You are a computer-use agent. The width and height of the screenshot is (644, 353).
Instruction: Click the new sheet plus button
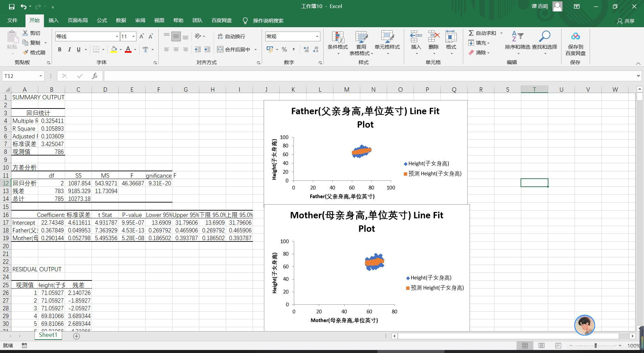[x=76, y=336]
